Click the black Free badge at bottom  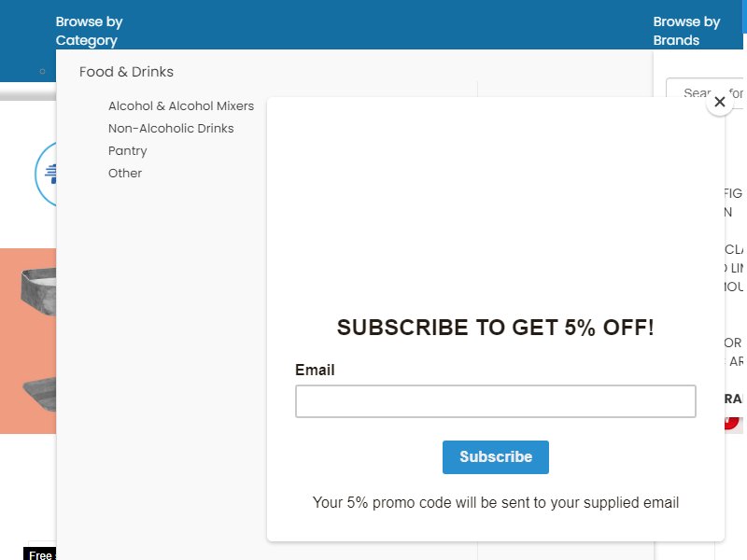pos(40,553)
